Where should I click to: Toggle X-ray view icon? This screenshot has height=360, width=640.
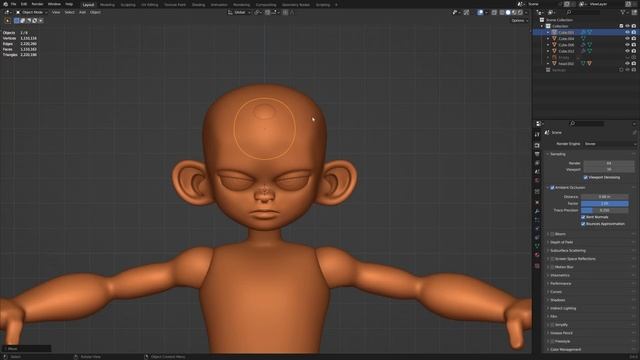(494, 12)
